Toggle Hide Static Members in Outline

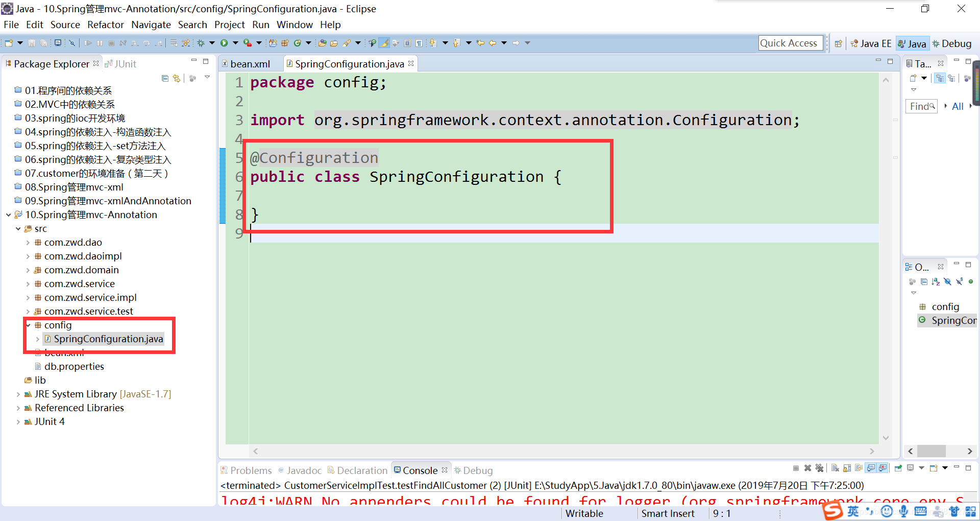tap(959, 281)
